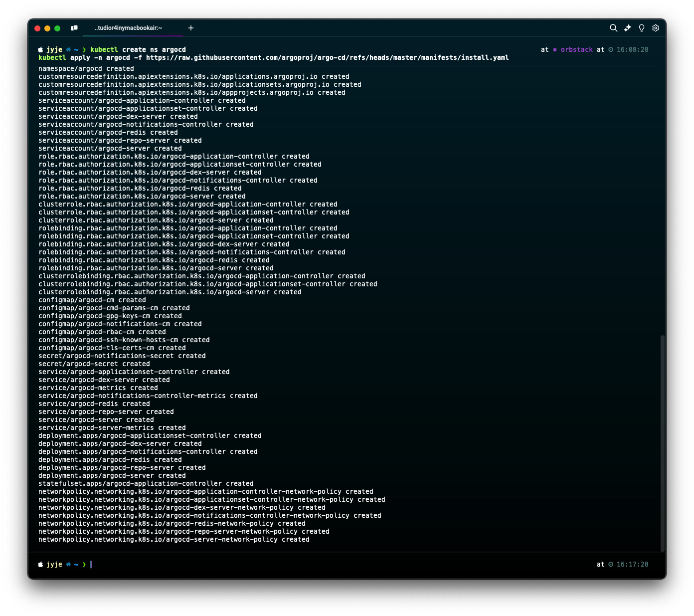Click the home icon in top prompt
This screenshot has width=694, height=616.
coord(68,50)
